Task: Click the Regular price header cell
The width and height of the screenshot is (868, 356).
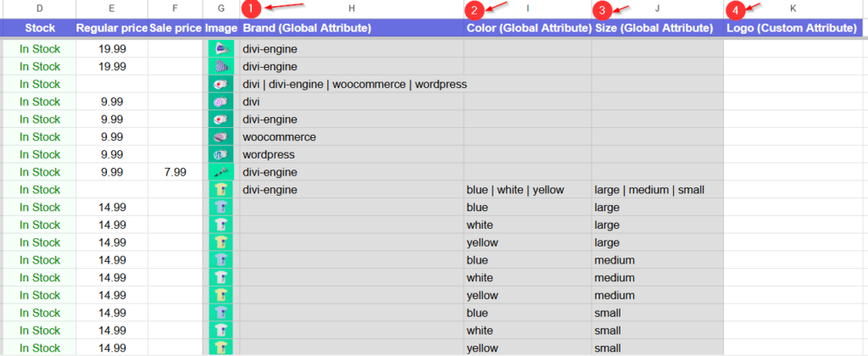Action: (112, 28)
